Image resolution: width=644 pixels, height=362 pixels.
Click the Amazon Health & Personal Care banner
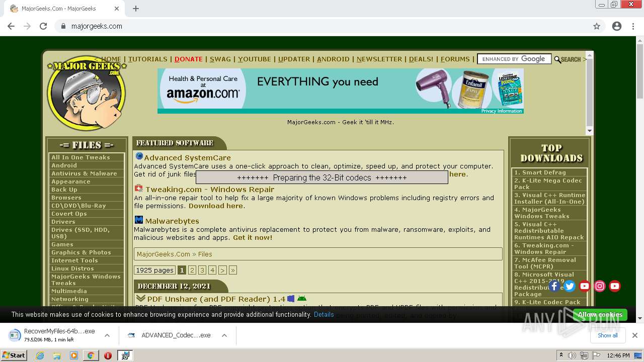point(340,90)
